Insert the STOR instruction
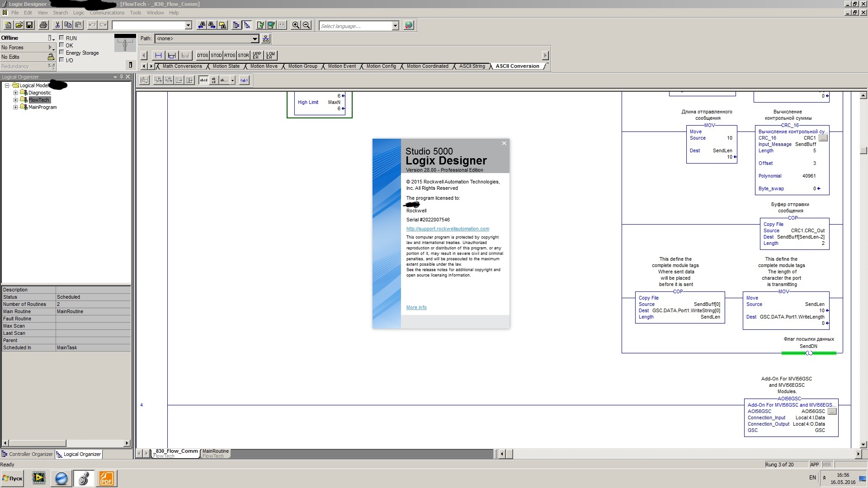The height and width of the screenshot is (488, 868). [243, 55]
